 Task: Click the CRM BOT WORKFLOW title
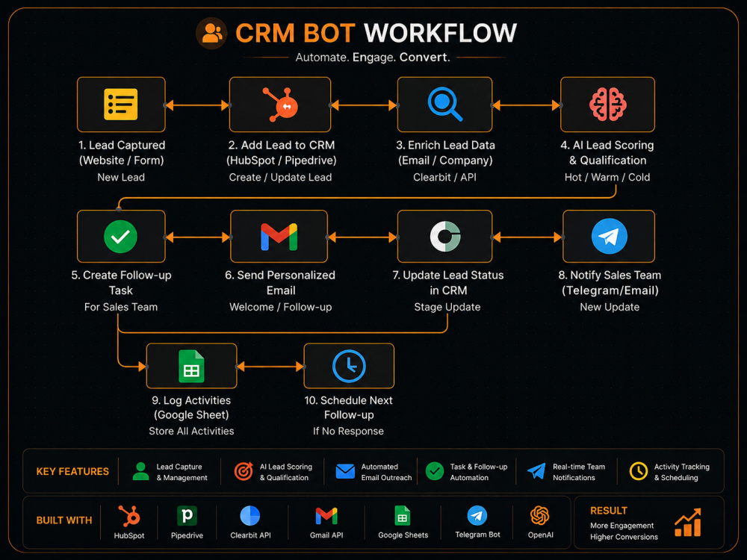click(376, 34)
